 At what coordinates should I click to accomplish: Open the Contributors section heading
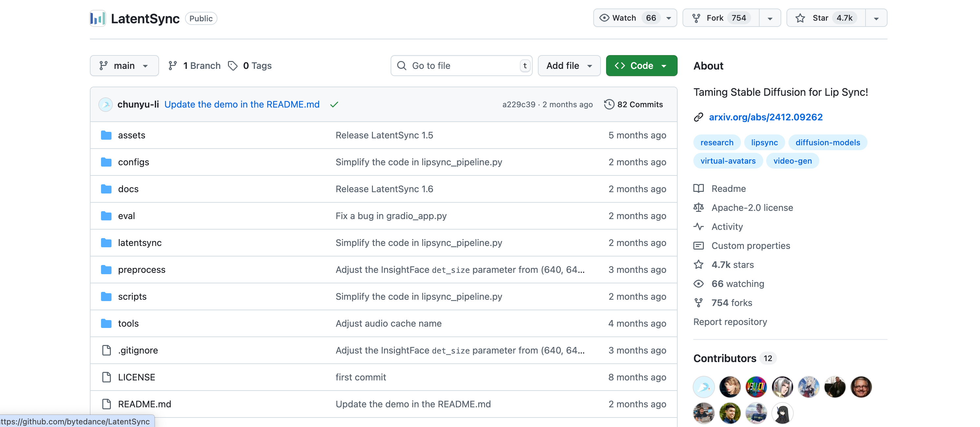(725, 358)
